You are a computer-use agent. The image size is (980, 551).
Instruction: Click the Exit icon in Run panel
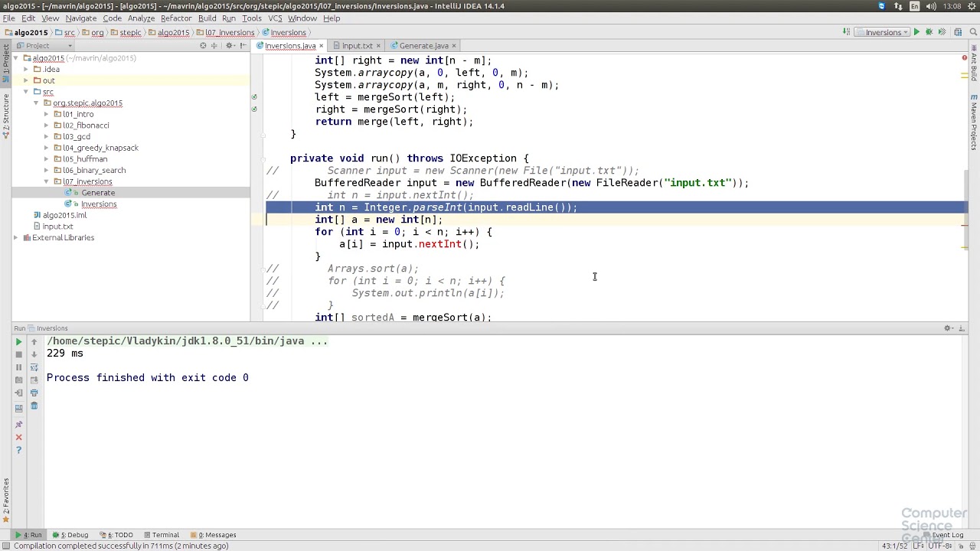coord(18,393)
